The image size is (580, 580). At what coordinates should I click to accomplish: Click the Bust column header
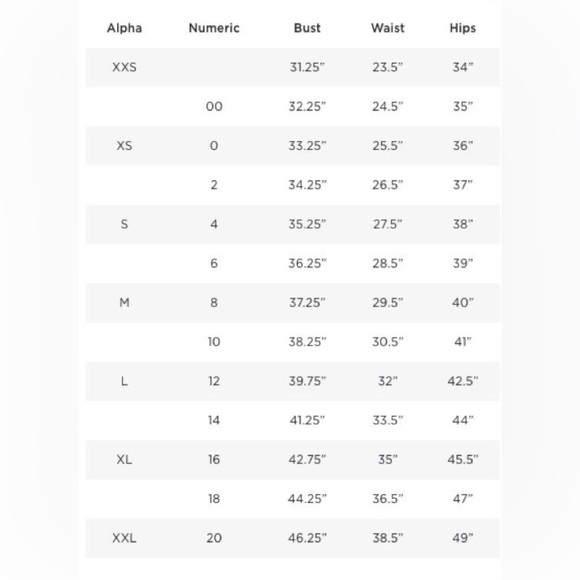(x=307, y=28)
